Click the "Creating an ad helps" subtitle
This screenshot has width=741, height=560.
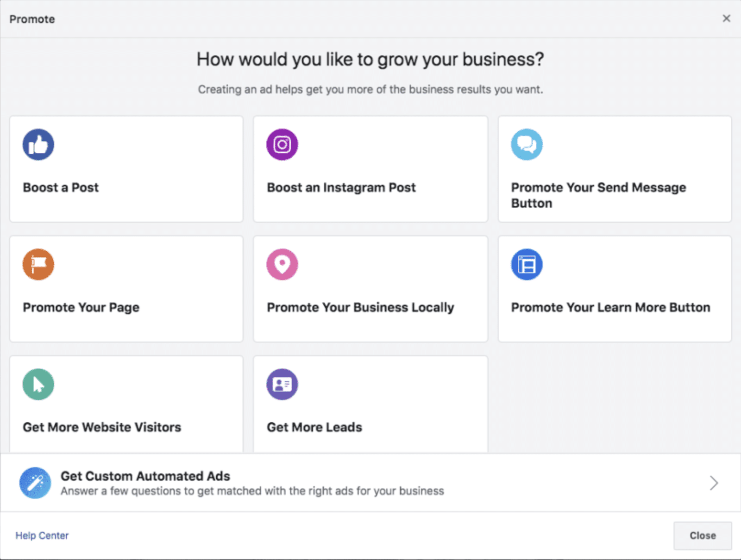click(370, 89)
